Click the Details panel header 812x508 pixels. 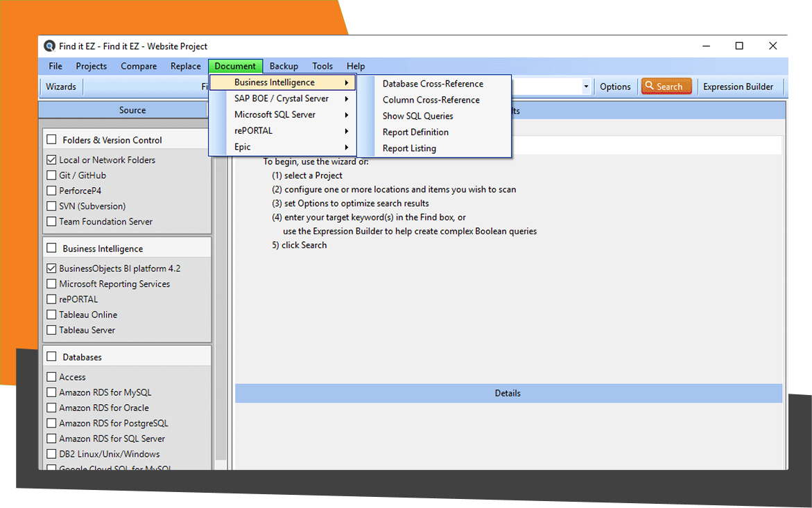point(508,393)
